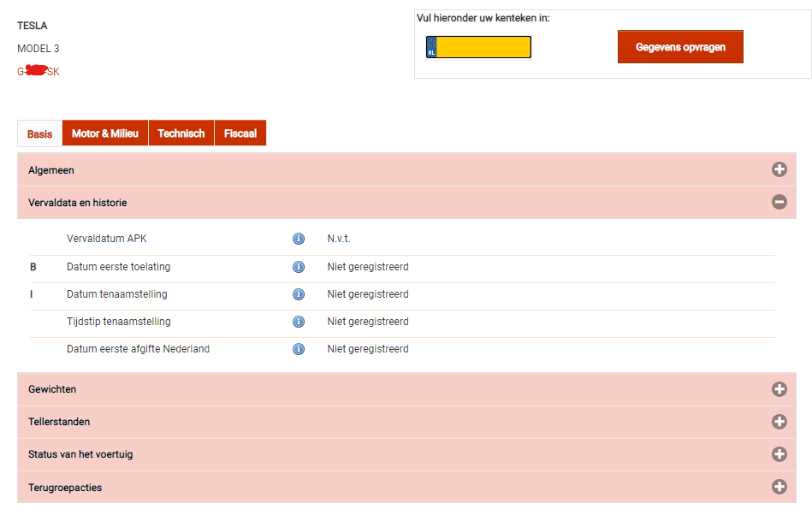Click info icon for Datum eerste toelating
812x521 pixels.
299,267
